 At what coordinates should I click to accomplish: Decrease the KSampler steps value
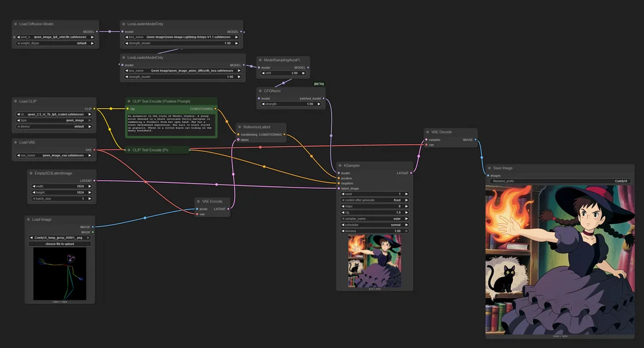pos(343,206)
